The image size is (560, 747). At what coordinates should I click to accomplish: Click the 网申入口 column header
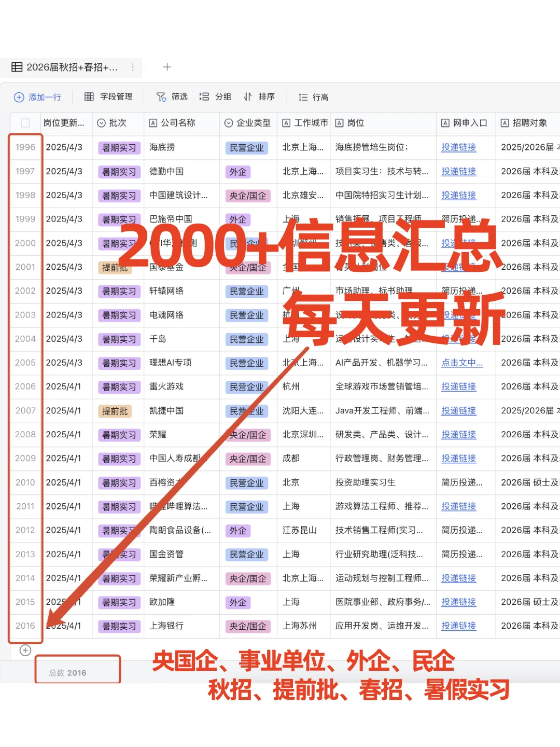[x=466, y=123]
